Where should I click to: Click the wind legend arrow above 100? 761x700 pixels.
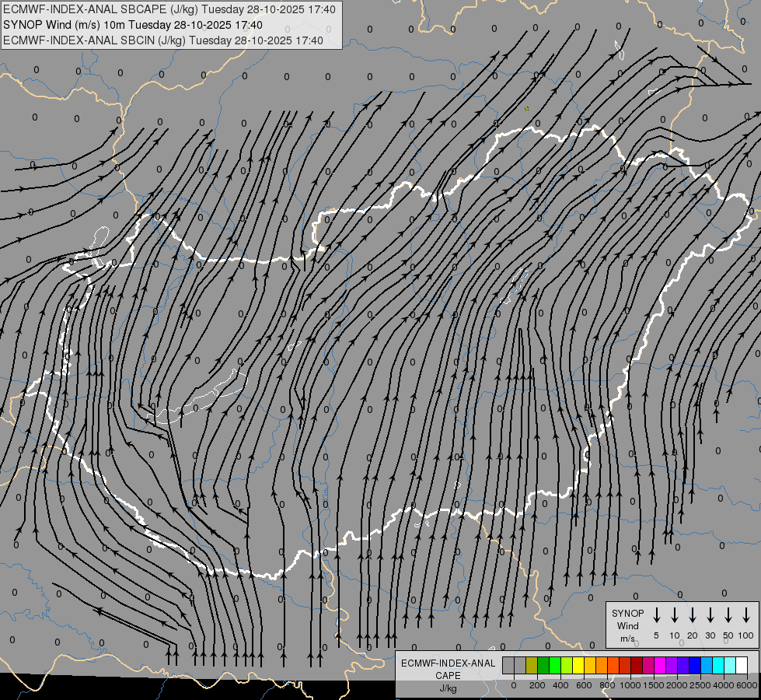coord(746,615)
